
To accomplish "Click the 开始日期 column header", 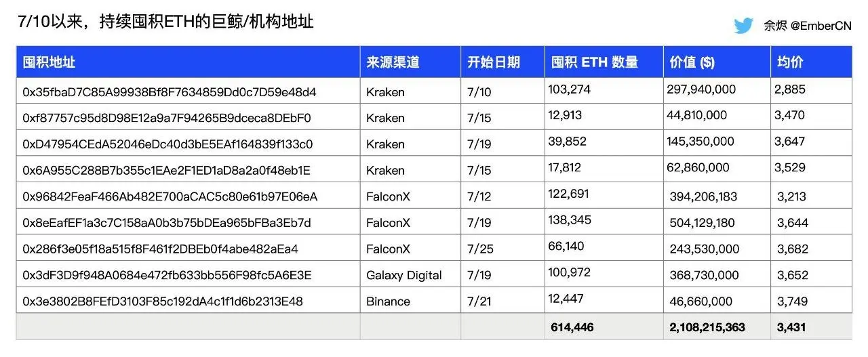I will point(494,62).
